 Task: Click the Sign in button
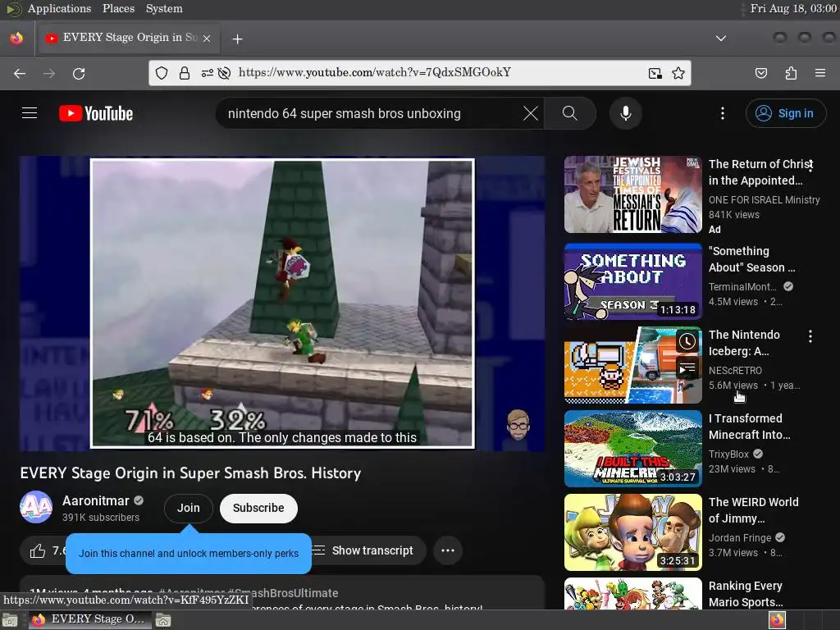785,113
